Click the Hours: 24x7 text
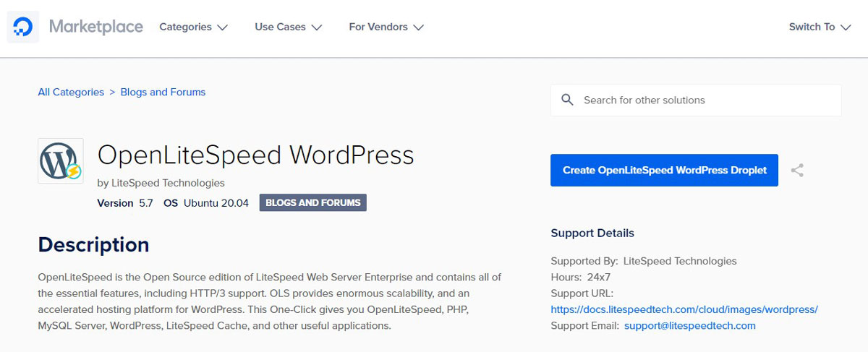868x352 pixels. click(581, 277)
